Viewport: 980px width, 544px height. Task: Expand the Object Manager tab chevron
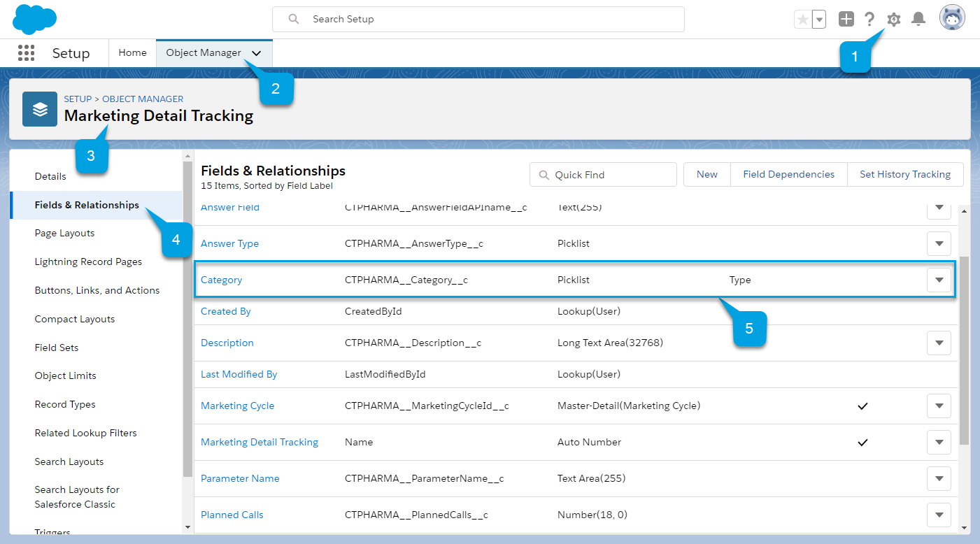tap(257, 53)
